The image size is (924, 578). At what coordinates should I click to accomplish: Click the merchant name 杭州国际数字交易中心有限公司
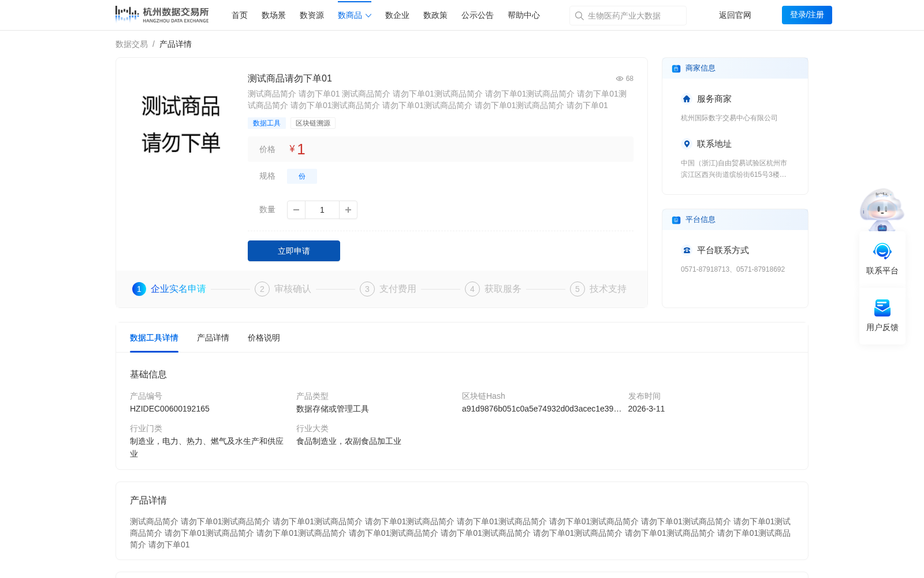pos(729,118)
